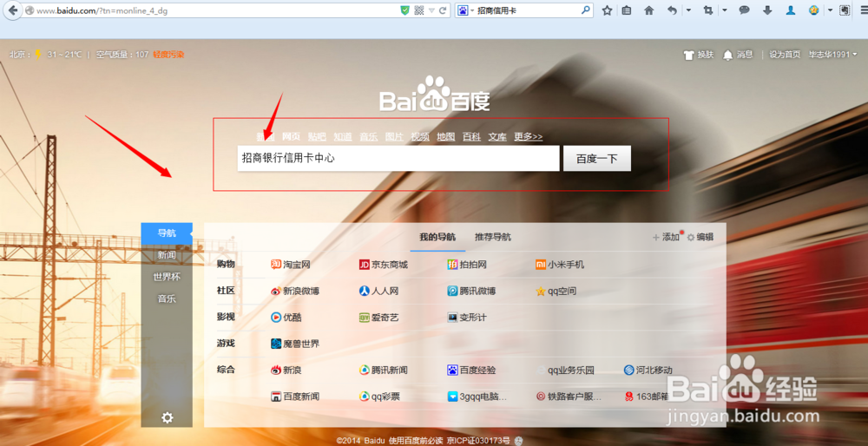Click the 轻度污染 air quality link

169,54
